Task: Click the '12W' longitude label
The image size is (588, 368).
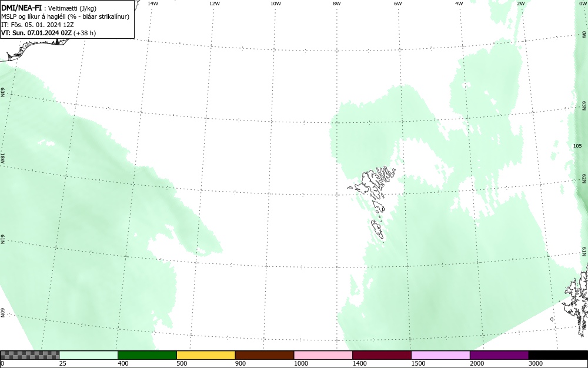Action: click(x=215, y=4)
